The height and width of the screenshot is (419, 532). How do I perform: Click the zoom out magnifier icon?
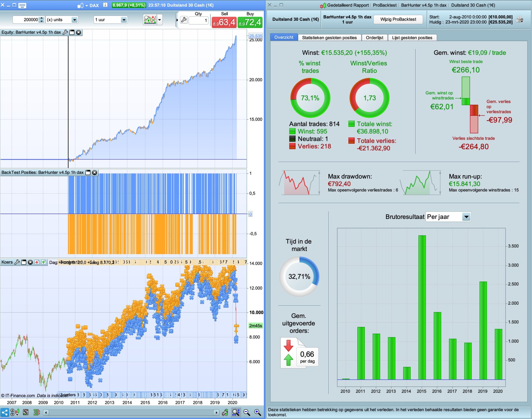pos(247,413)
